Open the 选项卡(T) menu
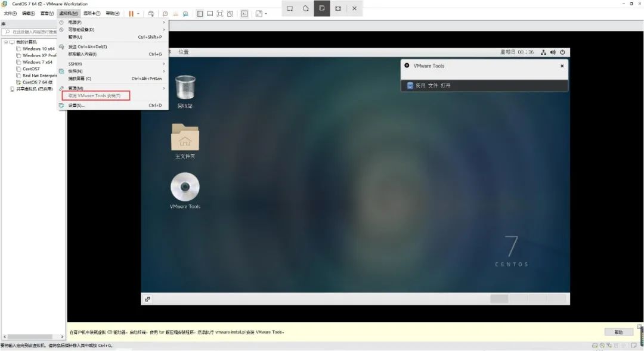Viewport: 644px width, 351px height. [x=92, y=14]
